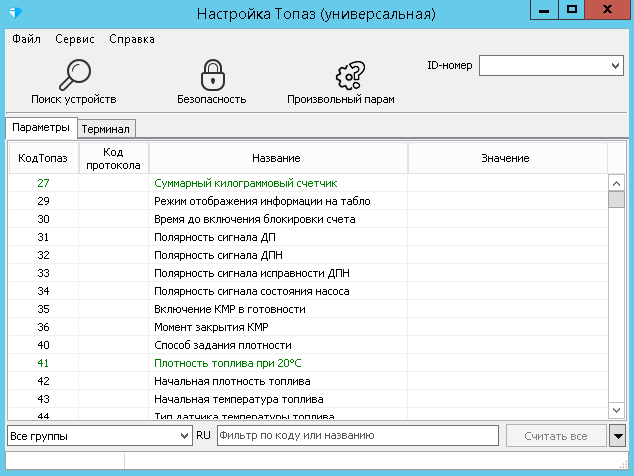The height and width of the screenshot is (476, 634).
Task: Click code cell 42 in КодТопаз column
Action: pos(43,381)
